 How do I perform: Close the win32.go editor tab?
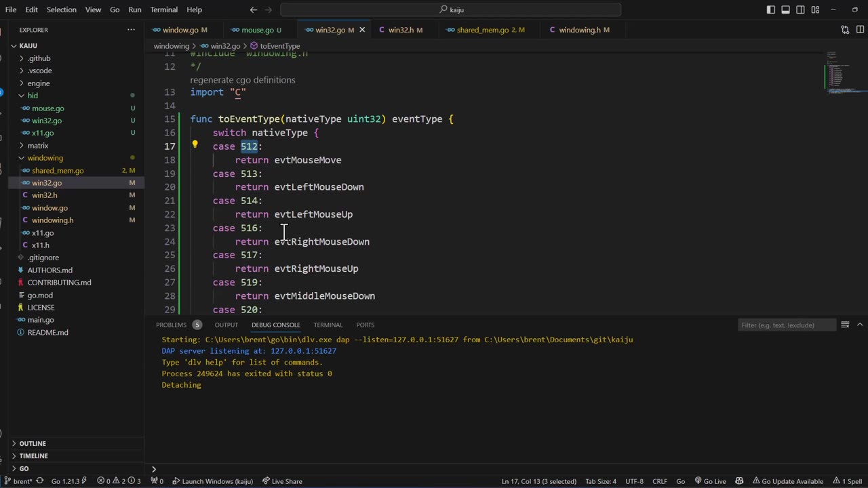tap(362, 30)
